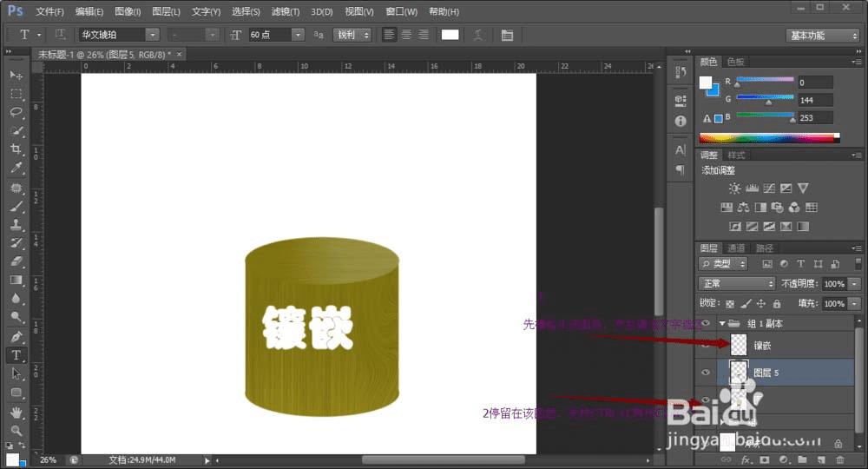Open the blend mode dropdown 正常
The image size is (868, 469).
click(x=737, y=284)
